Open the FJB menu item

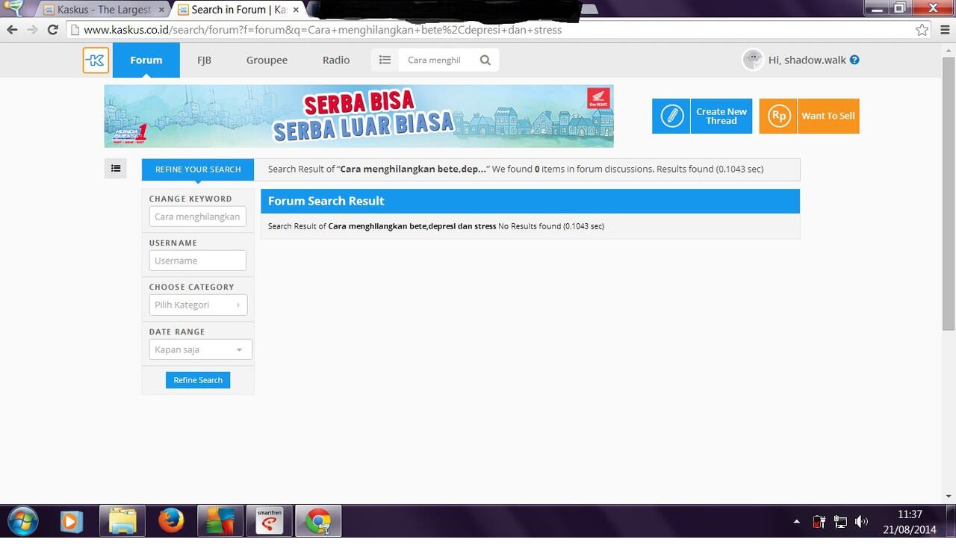(204, 60)
